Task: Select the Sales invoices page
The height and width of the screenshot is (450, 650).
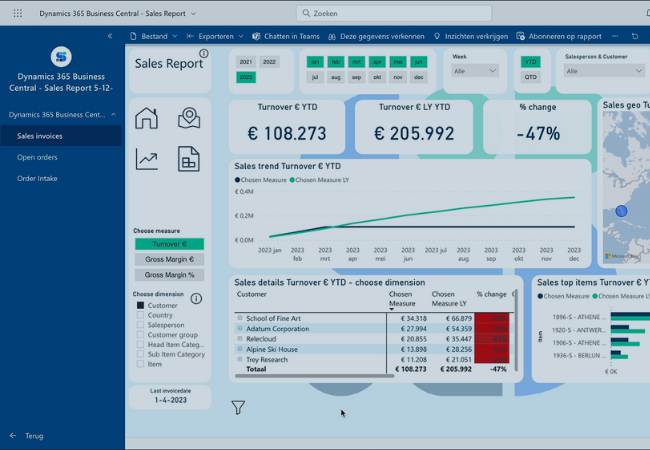Action: tap(61, 136)
